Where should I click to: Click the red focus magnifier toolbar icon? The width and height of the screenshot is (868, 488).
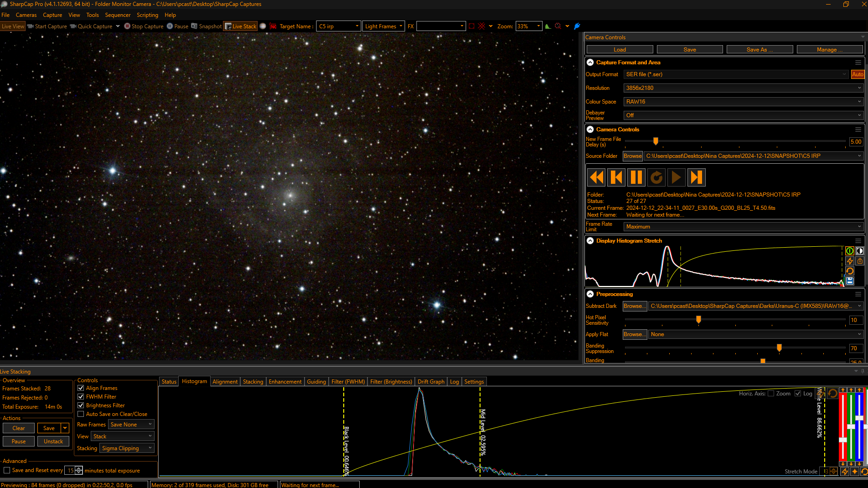click(558, 26)
